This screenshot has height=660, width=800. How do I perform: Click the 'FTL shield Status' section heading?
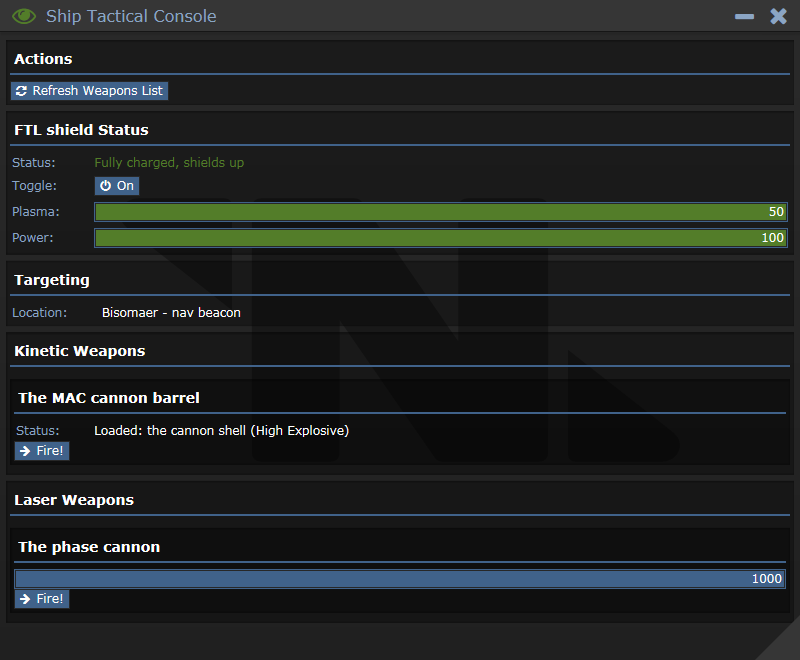[81, 130]
